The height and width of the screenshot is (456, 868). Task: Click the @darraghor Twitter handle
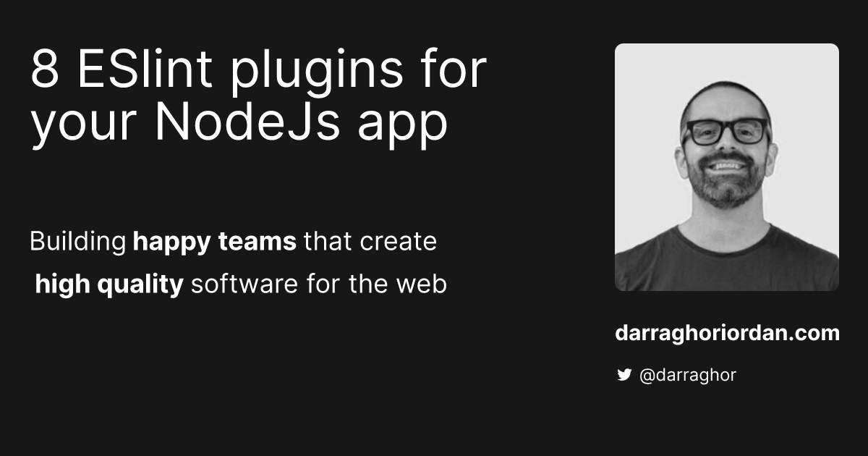point(687,375)
